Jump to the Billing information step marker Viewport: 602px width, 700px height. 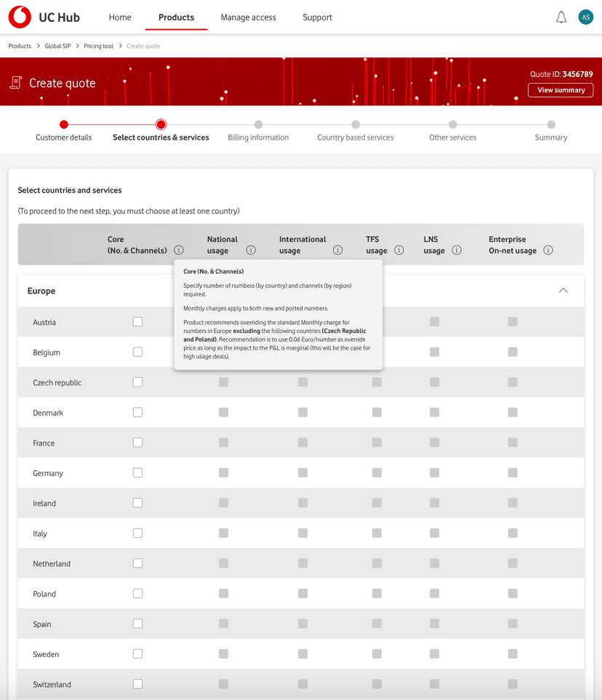[259, 124]
